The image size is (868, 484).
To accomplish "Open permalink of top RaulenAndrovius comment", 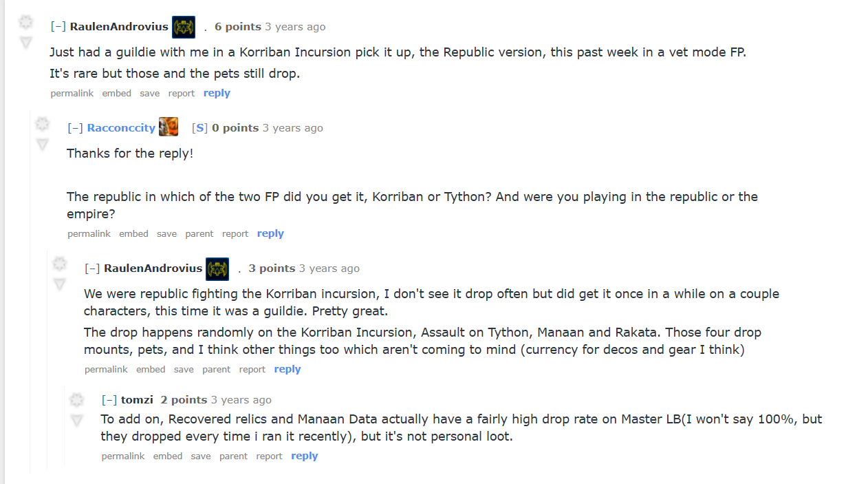I will [x=72, y=94].
